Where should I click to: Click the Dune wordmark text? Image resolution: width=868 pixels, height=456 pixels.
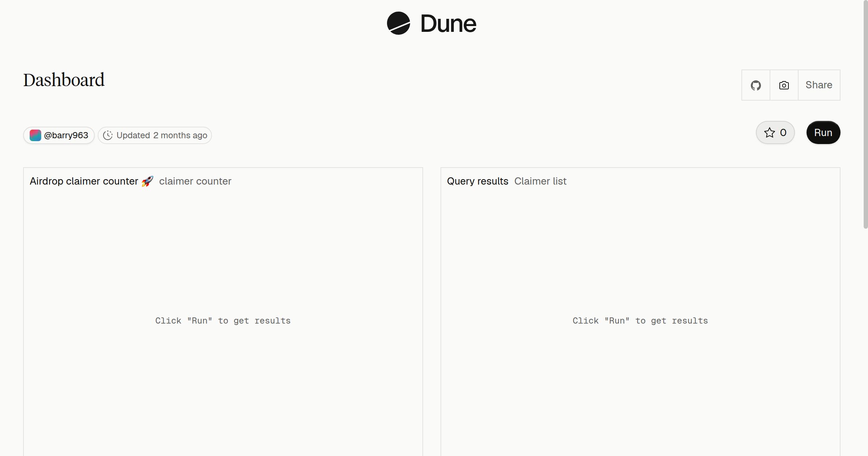448,24
